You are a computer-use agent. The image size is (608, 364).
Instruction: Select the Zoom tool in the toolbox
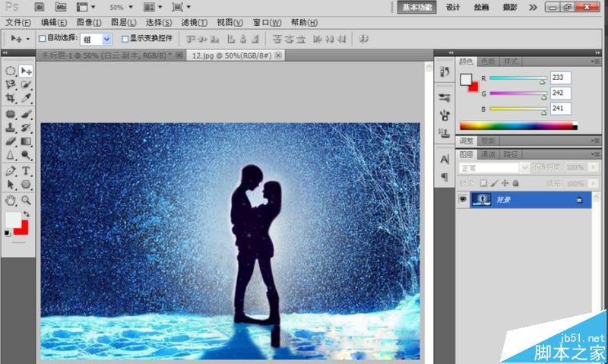(x=26, y=200)
